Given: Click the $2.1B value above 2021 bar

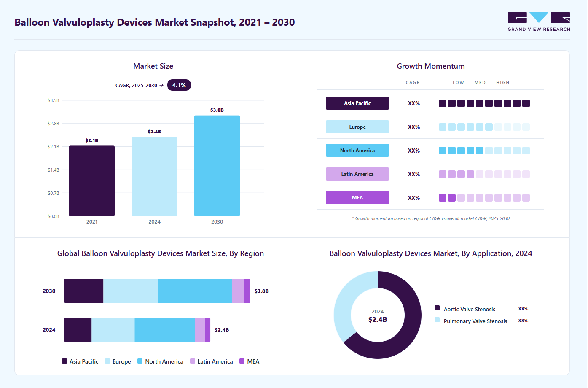Looking at the screenshot, I should [x=92, y=140].
